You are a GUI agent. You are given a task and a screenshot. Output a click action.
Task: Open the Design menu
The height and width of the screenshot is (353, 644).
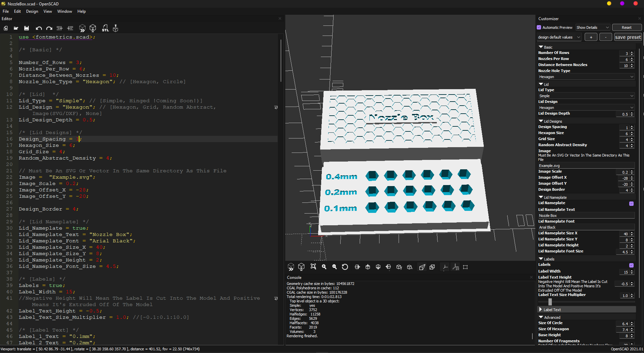tap(32, 11)
